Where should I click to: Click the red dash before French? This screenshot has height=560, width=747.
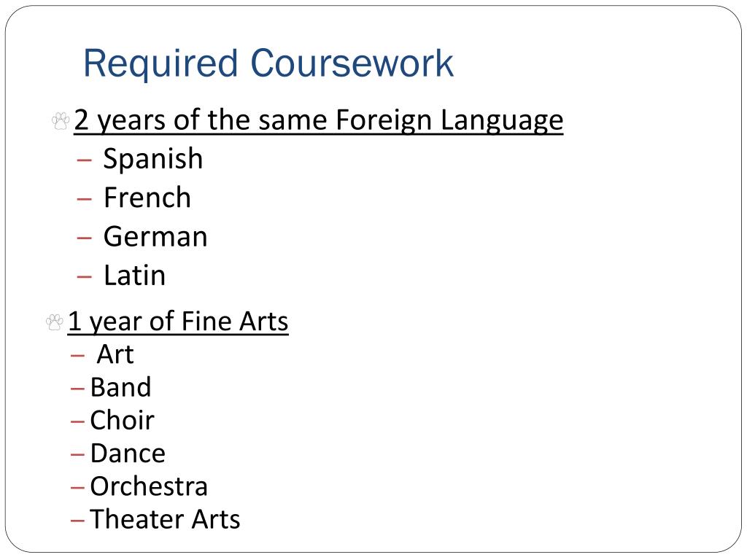[x=84, y=198]
